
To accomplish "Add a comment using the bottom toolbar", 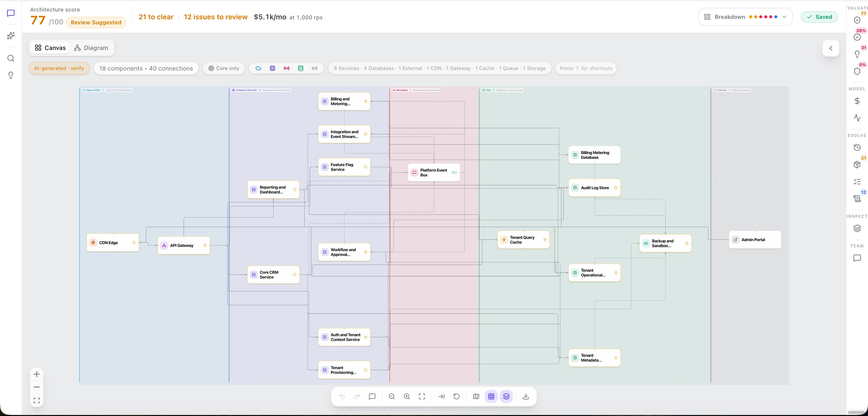I will [x=372, y=396].
